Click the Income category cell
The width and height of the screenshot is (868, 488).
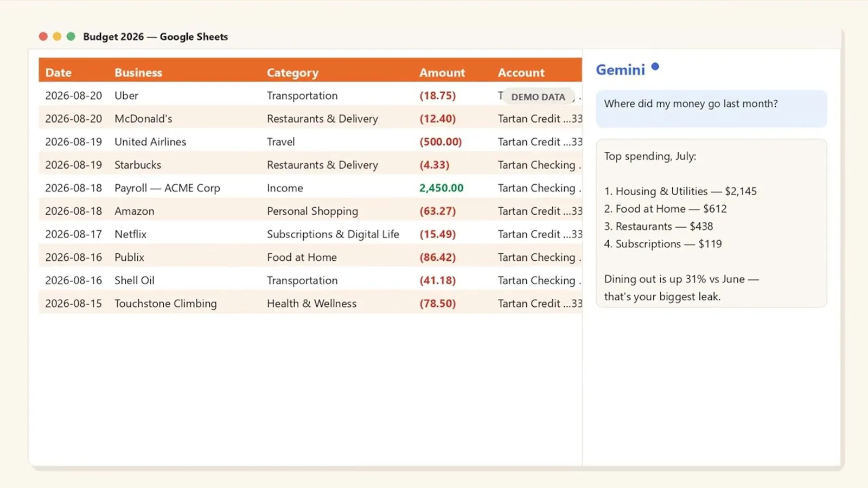click(x=285, y=188)
